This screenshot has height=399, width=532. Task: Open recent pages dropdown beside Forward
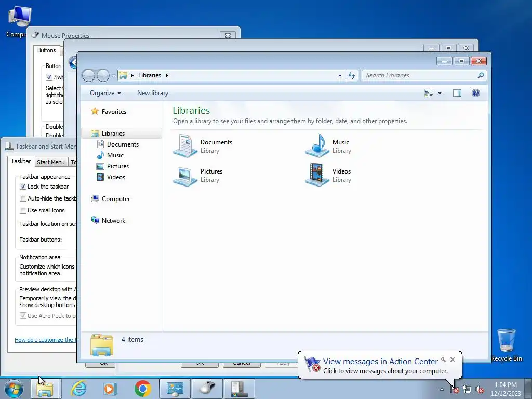113,76
